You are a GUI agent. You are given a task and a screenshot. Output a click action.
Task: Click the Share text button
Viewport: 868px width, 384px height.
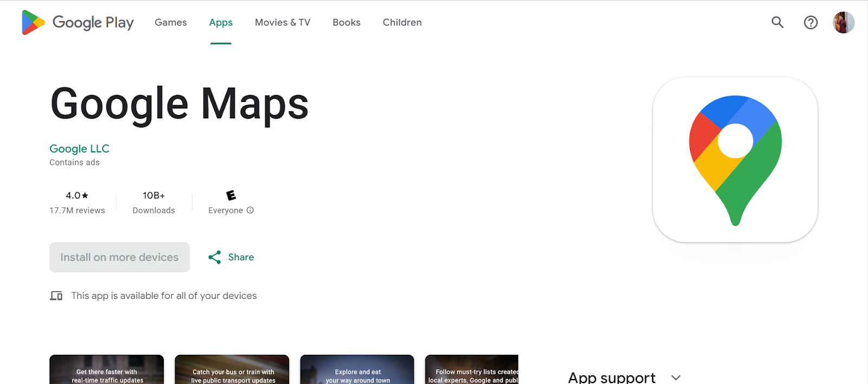(x=241, y=257)
